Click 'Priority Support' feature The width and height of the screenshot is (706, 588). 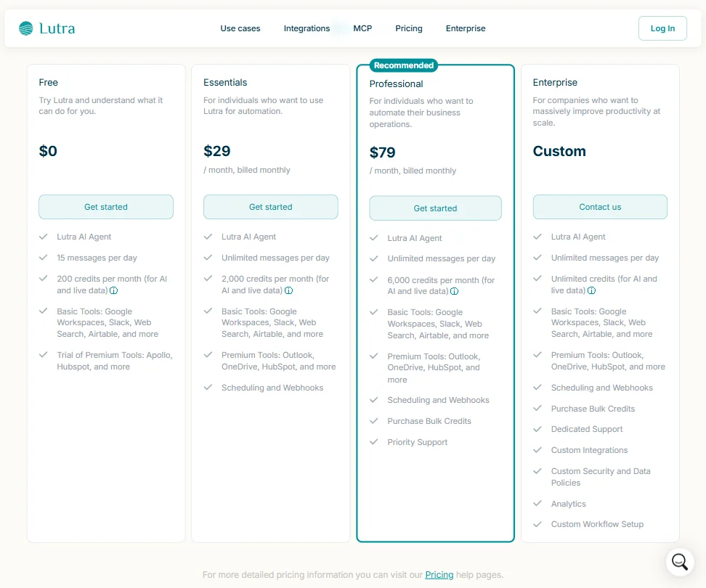pyautogui.click(x=418, y=442)
